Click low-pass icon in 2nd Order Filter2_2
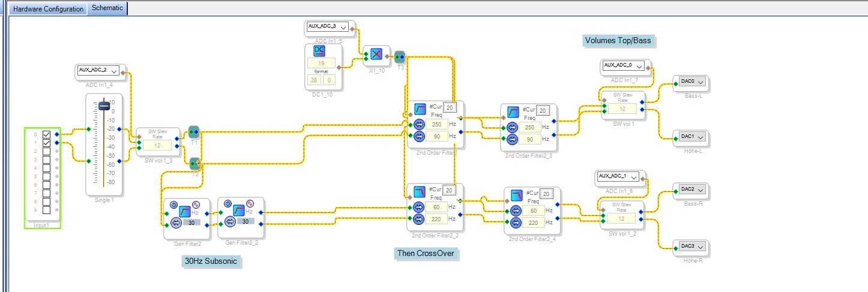The width and height of the screenshot is (868, 292). point(420,192)
